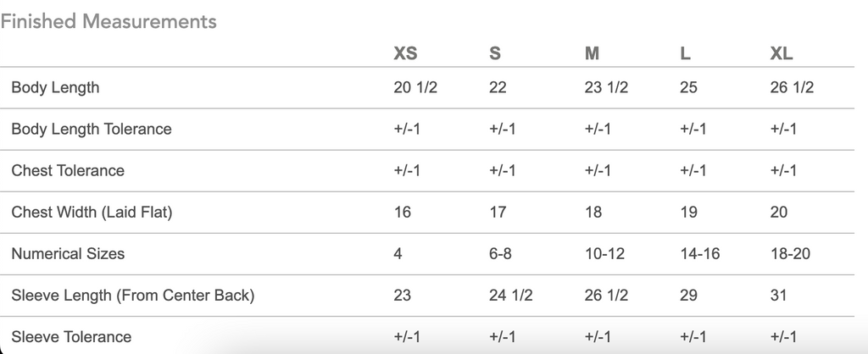Click the XL sleeve length value 31

[778, 296]
